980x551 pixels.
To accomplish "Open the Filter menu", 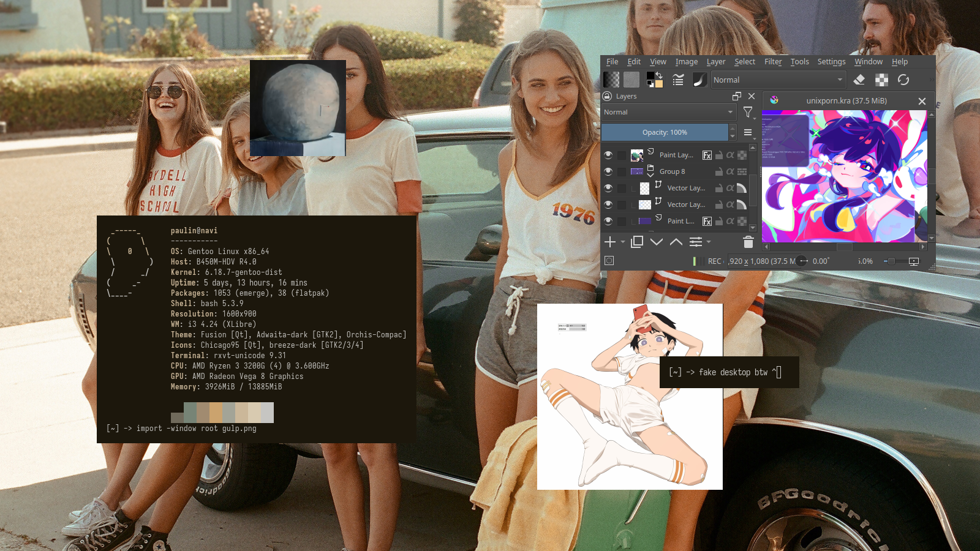I will (773, 62).
